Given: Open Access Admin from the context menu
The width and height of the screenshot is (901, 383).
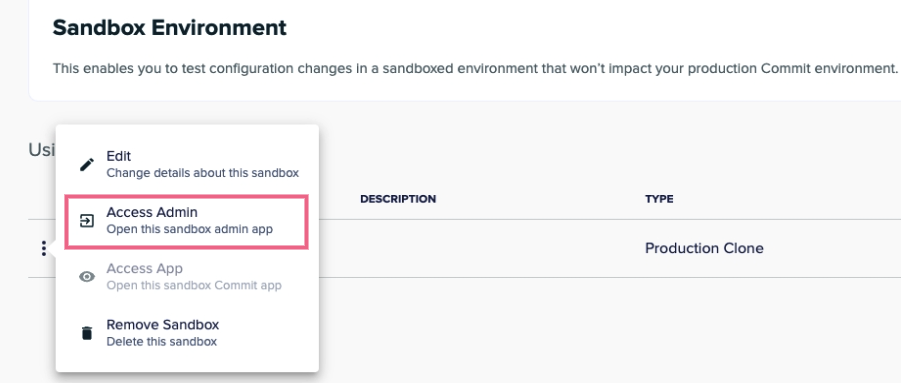Looking at the screenshot, I should tap(187, 221).
